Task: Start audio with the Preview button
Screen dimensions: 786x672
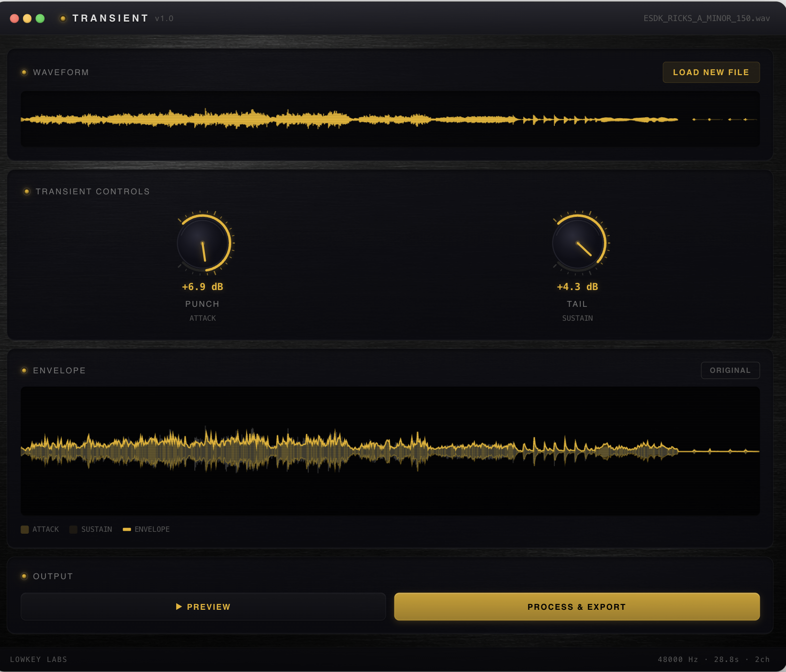Action: point(203,606)
